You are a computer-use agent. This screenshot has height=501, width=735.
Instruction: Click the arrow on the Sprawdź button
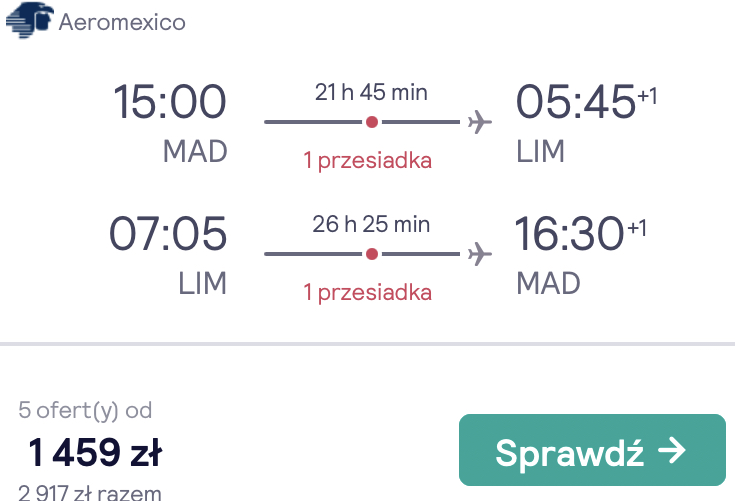pos(672,450)
